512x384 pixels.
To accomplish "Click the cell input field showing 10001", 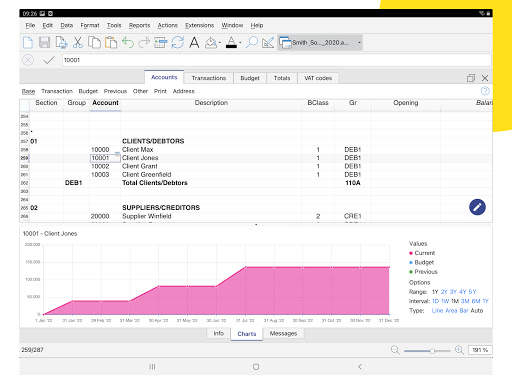I will (275, 60).
